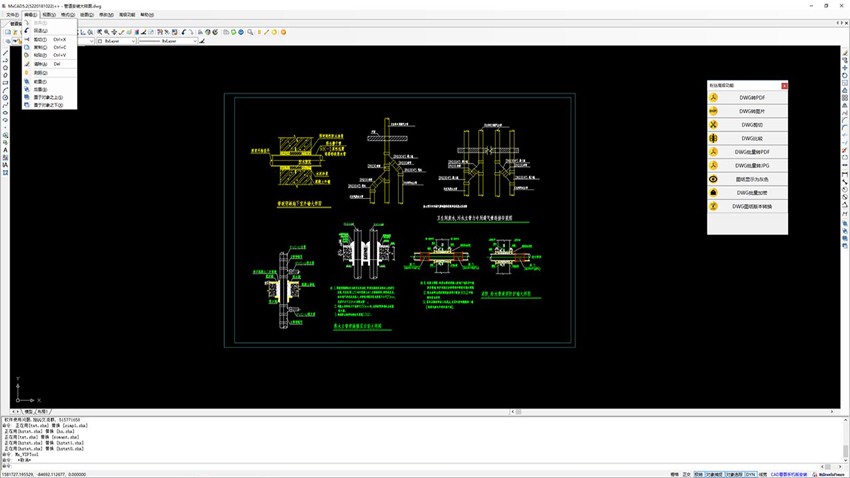Select the Text 'A' tool in left toolbar

[5, 150]
